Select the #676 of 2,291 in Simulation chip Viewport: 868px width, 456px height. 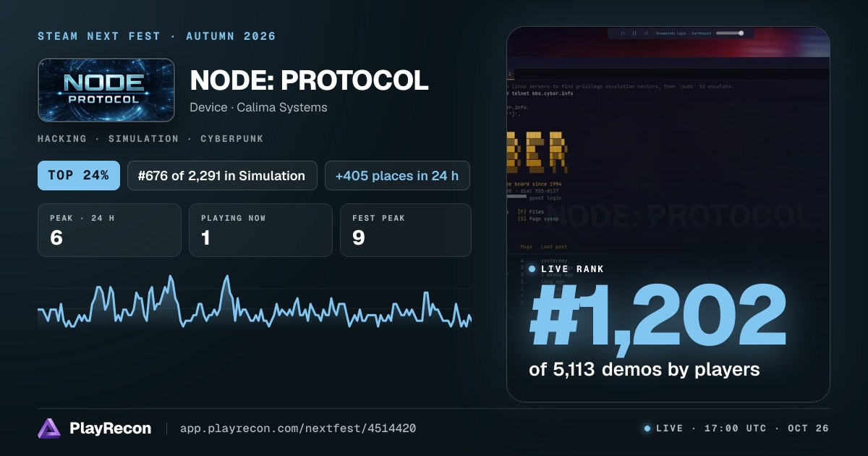point(222,175)
